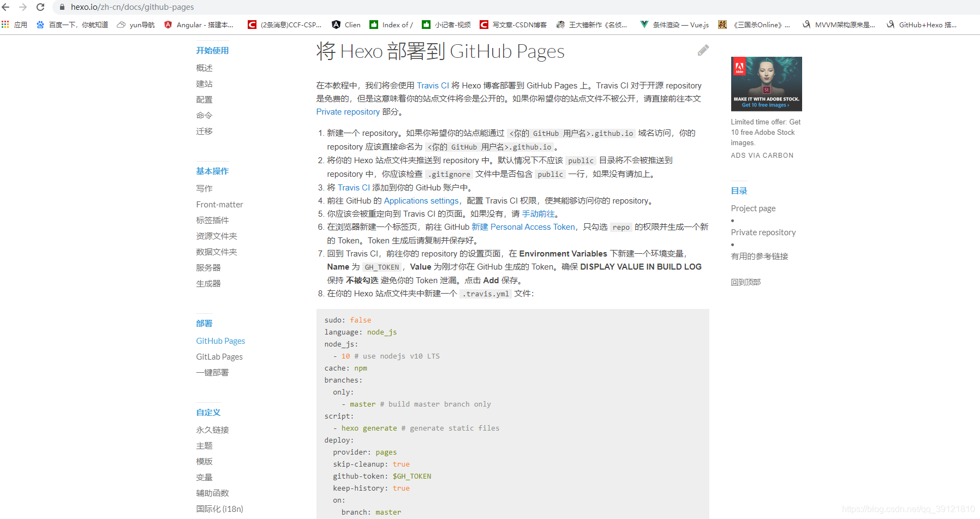Open the 条件渲染 Vue.js bookmark
This screenshot has height=519, width=980.
[x=674, y=25]
